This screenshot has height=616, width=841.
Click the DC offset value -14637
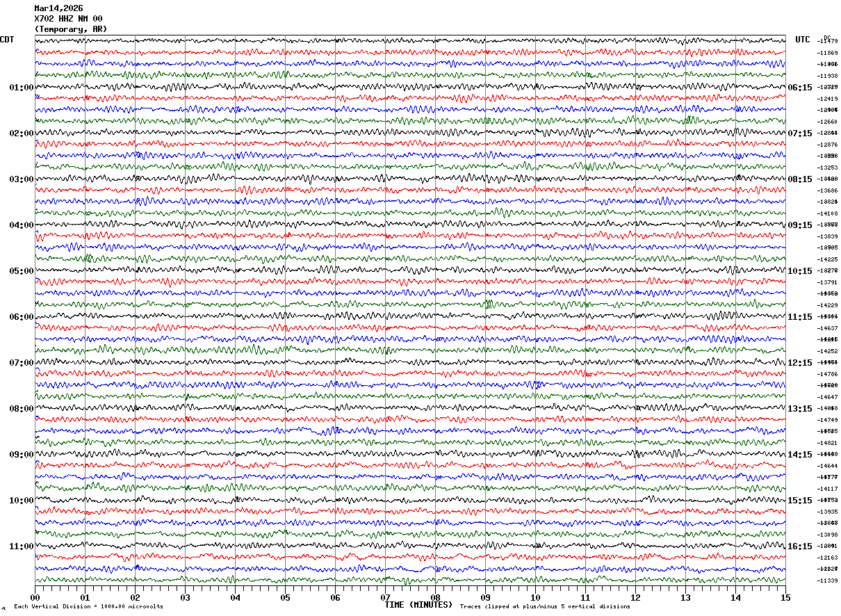[827, 328]
